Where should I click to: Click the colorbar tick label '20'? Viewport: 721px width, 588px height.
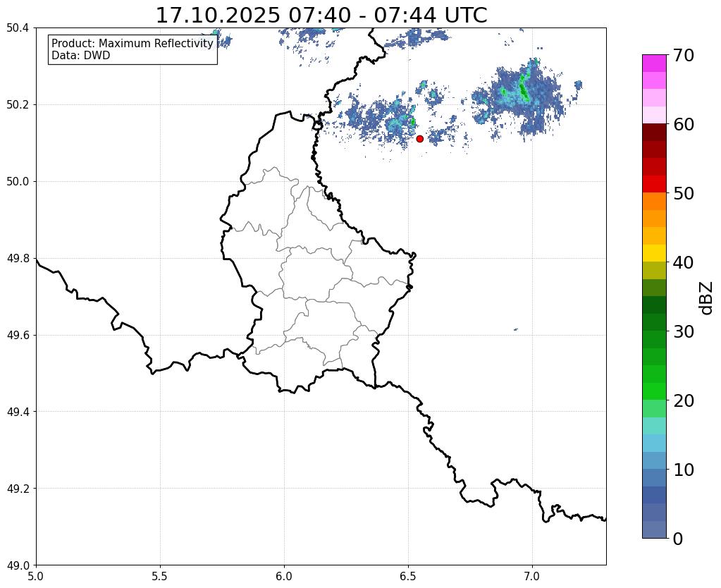tap(684, 400)
